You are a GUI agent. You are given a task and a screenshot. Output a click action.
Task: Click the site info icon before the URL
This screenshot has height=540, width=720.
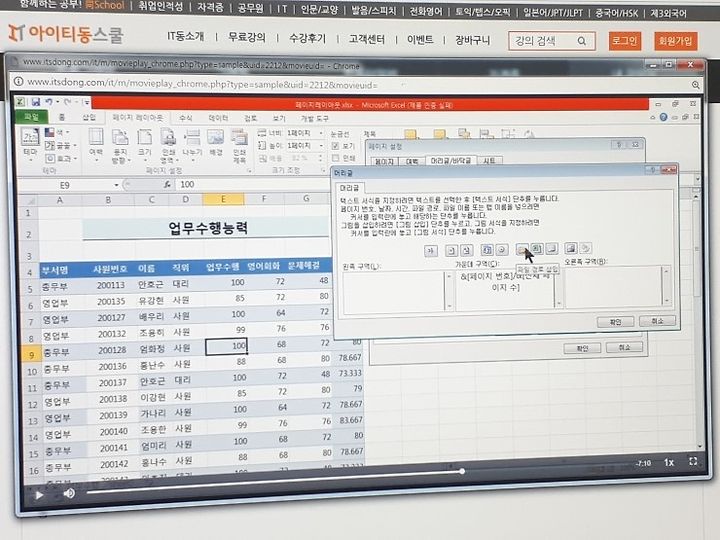pyautogui.click(x=18, y=82)
